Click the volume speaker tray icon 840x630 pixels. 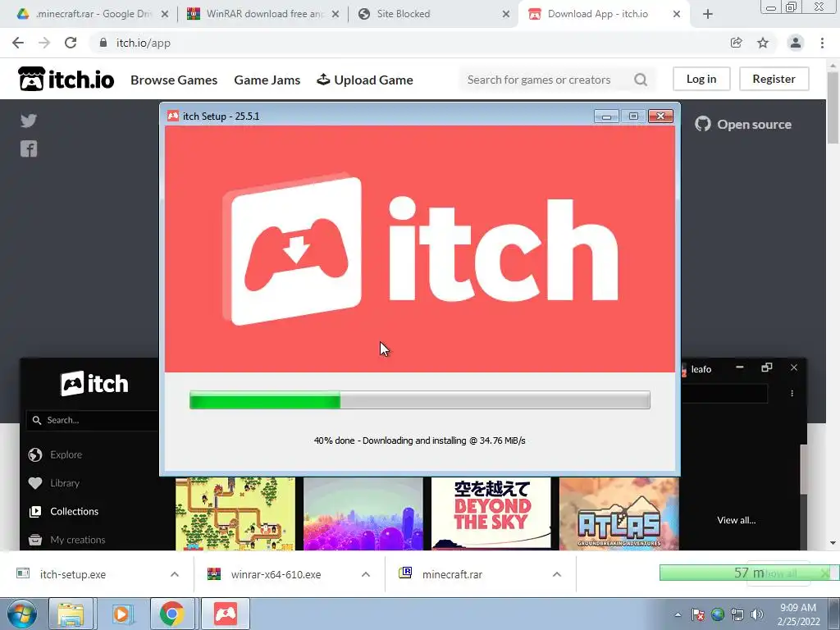coord(757,614)
